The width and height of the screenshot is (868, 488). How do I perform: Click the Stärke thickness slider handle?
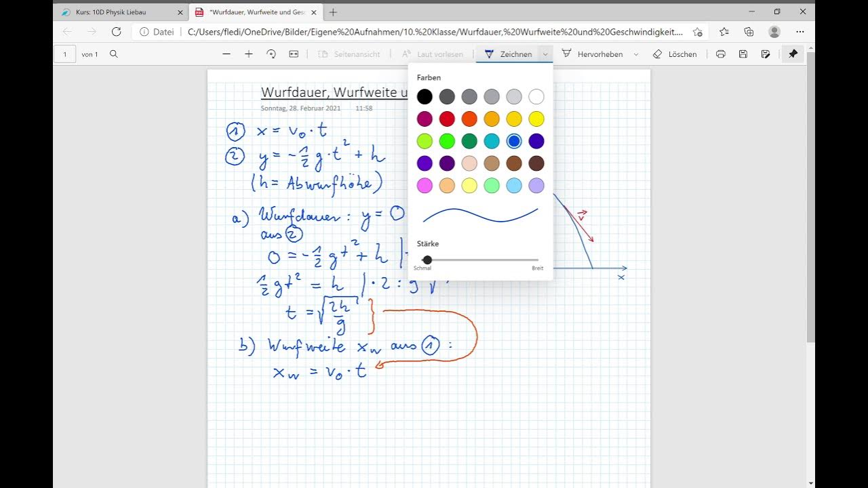[427, 260]
